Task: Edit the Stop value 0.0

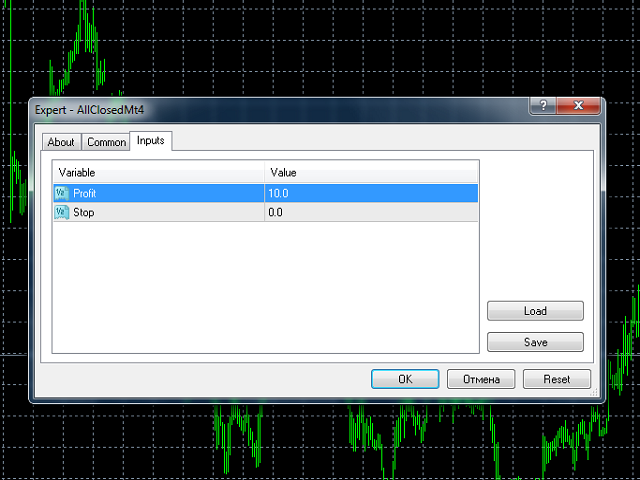Action: [x=371, y=212]
